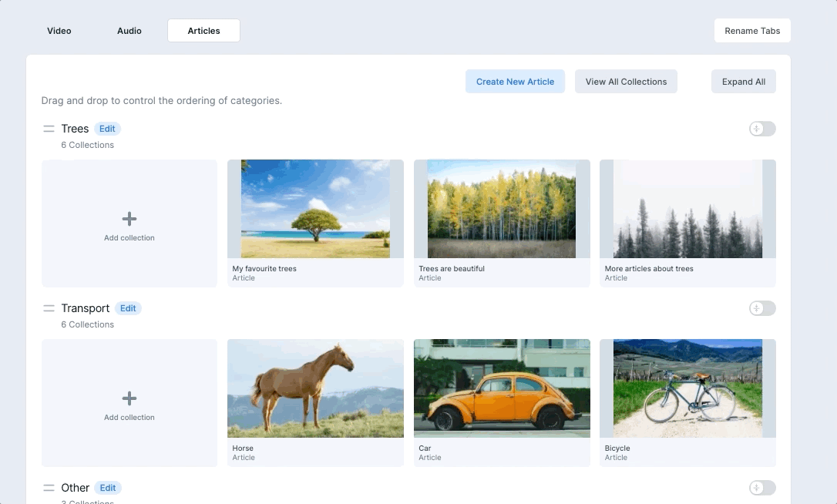Click 'More articles about trees' caption
This screenshot has width=837, height=504.
tap(649, 268)
